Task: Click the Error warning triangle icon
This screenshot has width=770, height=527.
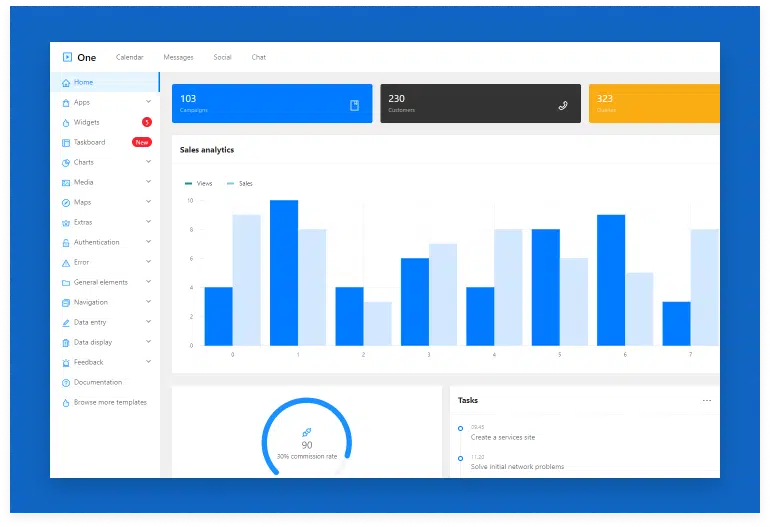Action: point(66,263)
